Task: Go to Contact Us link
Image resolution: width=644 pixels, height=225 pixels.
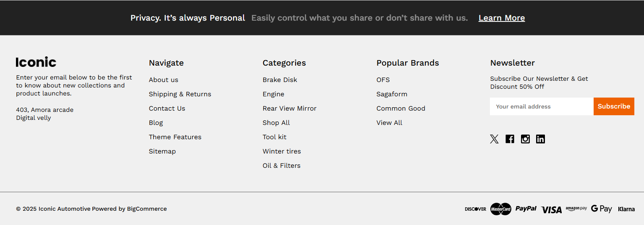Action: 167,109
